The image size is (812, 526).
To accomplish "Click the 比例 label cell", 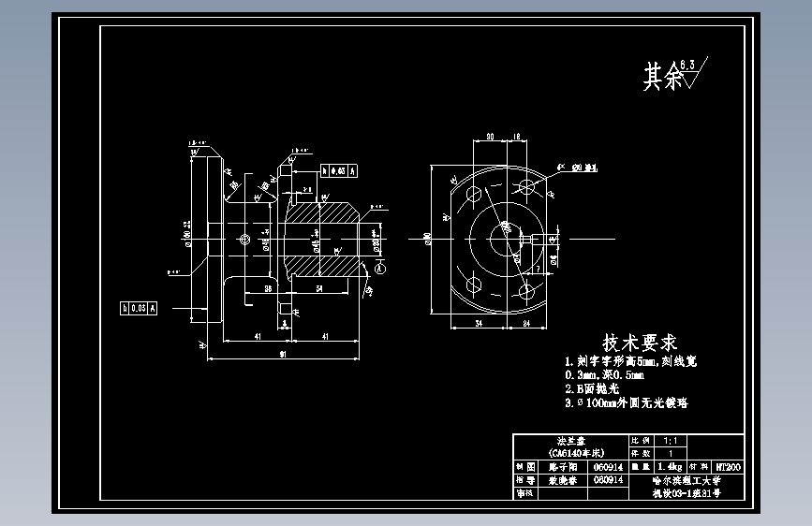I will click(642, 441).
